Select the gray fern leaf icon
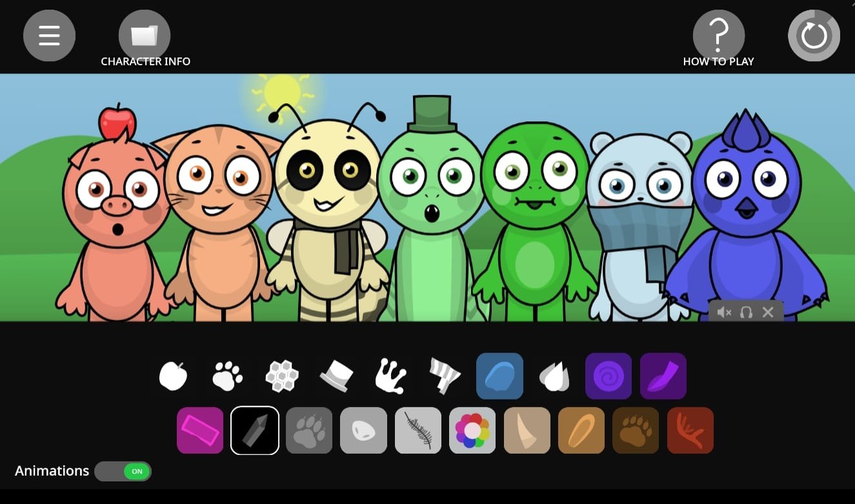855x504 pixels. point(418,430)
